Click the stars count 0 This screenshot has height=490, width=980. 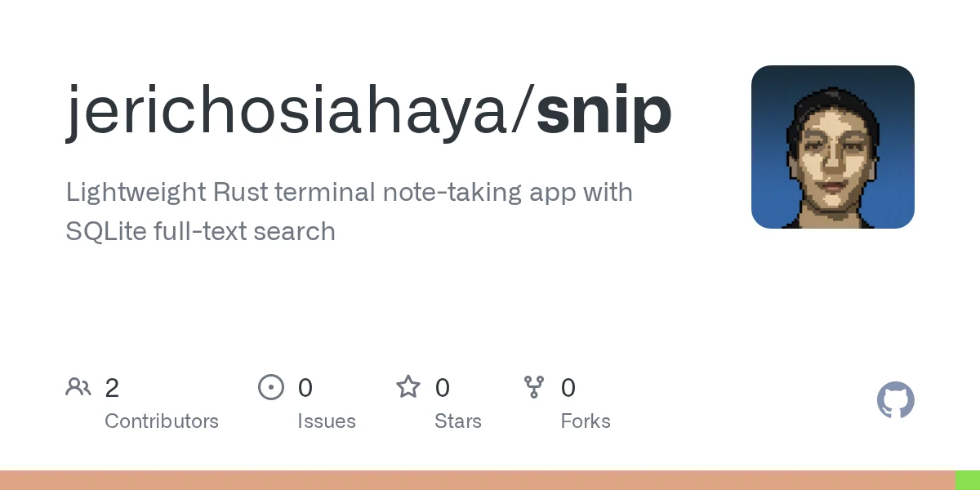(x=442, y=388)
